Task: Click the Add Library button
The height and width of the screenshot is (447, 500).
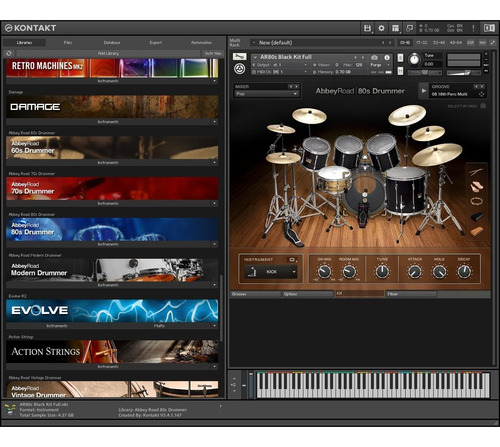Action: (109, 53)
